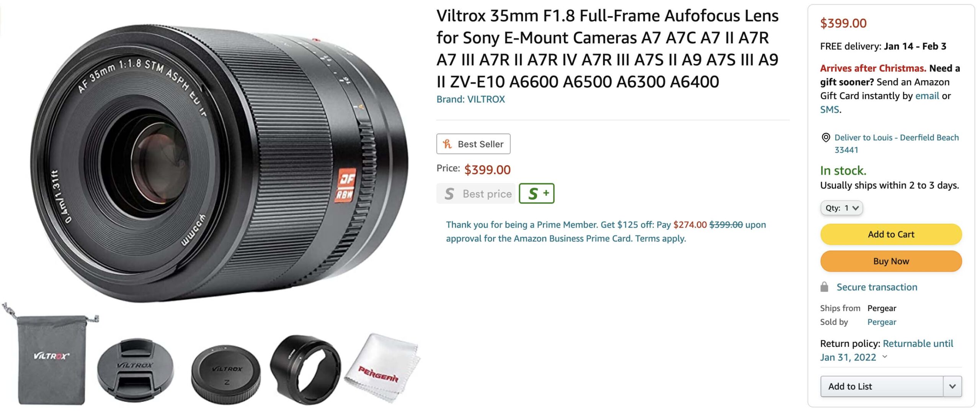This screenshot has height=415, width=980.
Task: Click the email gift card link
Action: click(x=927, y=96)
